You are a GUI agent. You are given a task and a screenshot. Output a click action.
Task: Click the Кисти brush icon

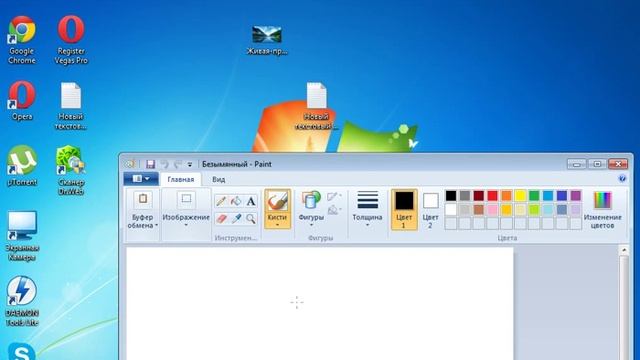pyautogui.click(x=278, y=201)
